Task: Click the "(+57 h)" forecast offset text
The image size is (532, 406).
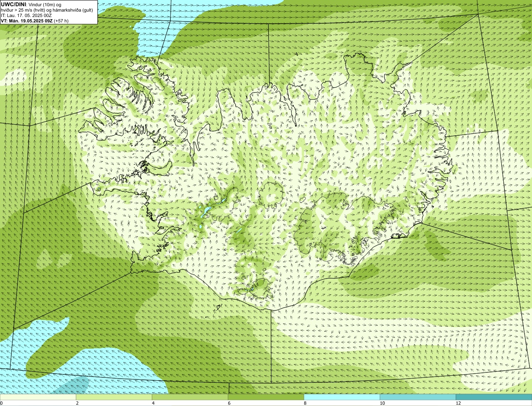Action: 61,21
